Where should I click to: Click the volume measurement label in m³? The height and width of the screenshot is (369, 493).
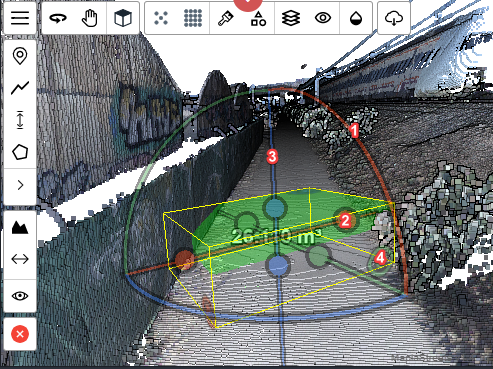(277, 236)
